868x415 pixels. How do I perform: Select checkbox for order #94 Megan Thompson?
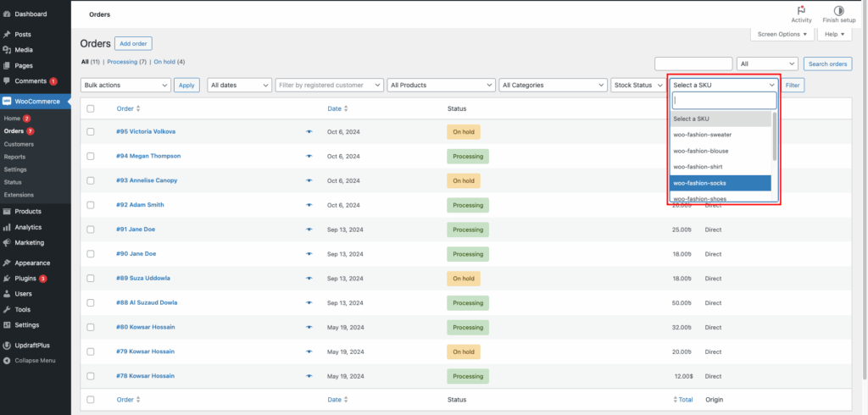(91, 156)
